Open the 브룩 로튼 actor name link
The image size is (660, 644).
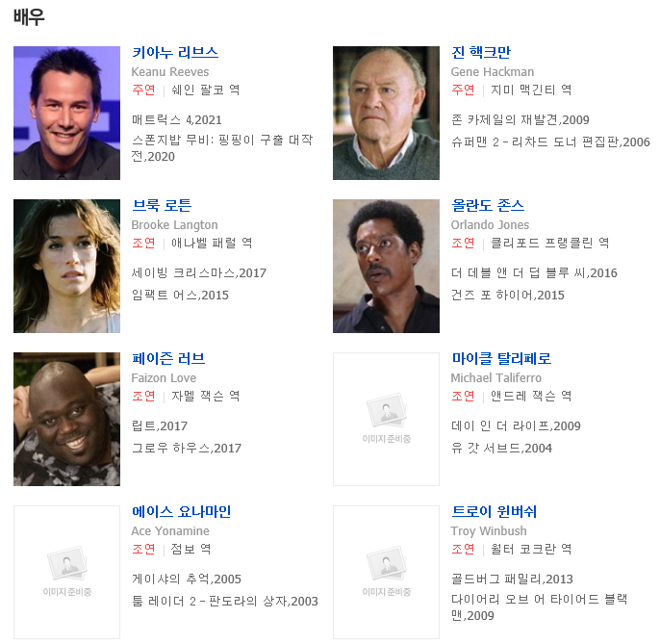click(162, 206)
